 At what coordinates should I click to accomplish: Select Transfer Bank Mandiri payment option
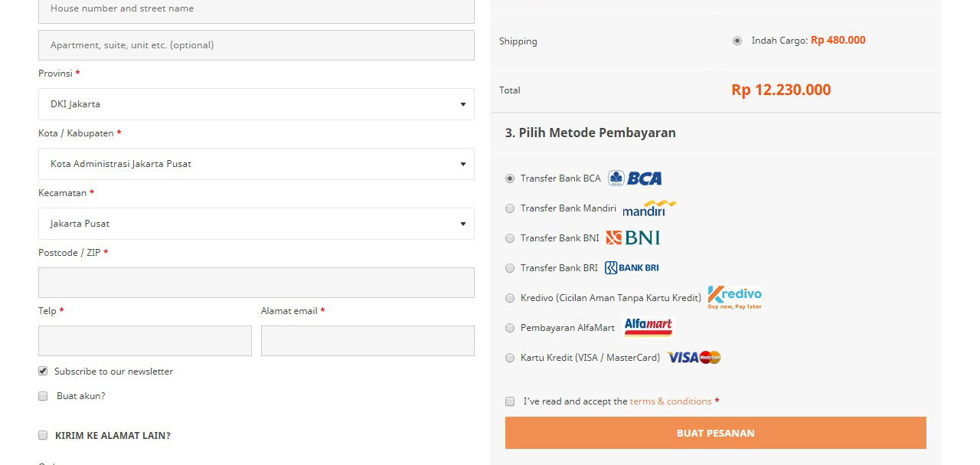click(509, 208)
